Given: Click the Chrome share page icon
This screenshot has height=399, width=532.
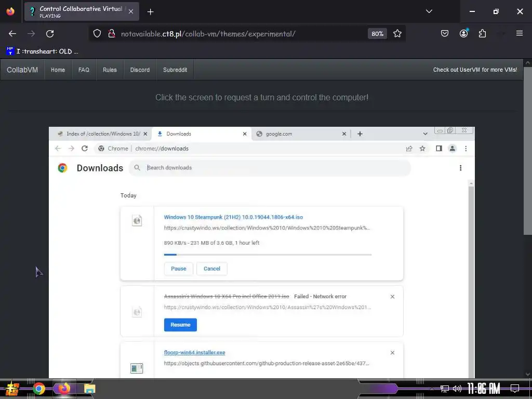Looking at the screenshot, I should (x=409, y=149).
